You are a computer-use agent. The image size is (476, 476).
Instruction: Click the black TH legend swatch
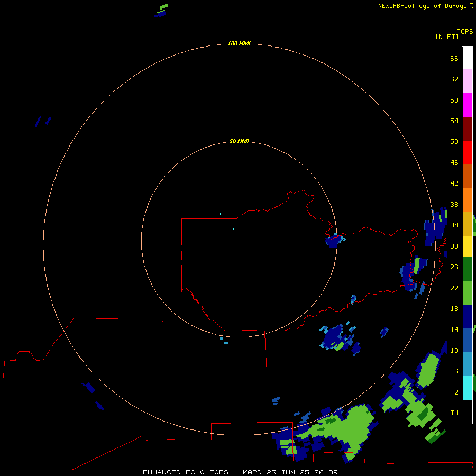[x=467, y=411]
